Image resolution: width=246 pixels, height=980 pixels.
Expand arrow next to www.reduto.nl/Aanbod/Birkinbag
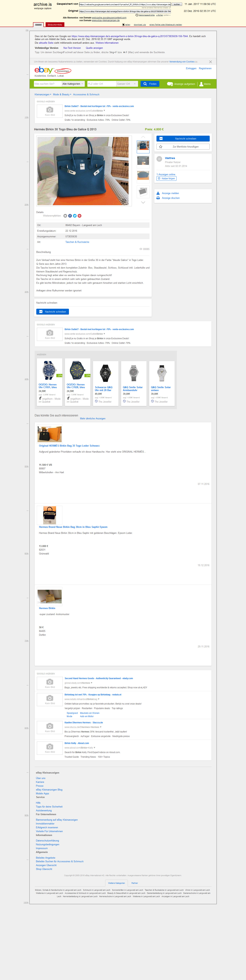[x=99, y=699]
